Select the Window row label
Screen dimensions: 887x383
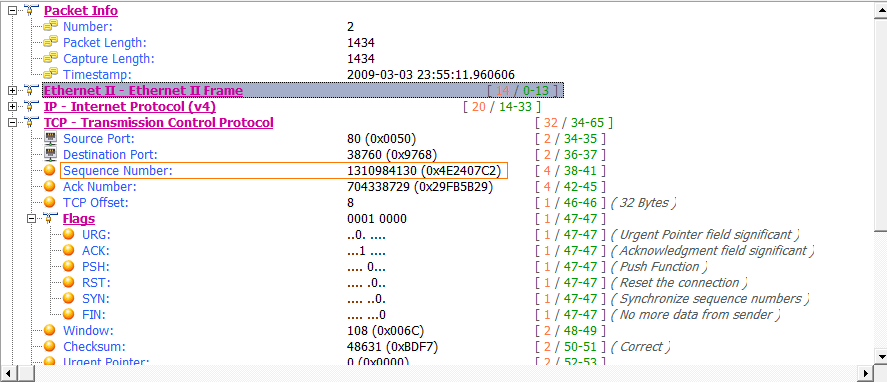pyautogui.click(x=88, y=330)
